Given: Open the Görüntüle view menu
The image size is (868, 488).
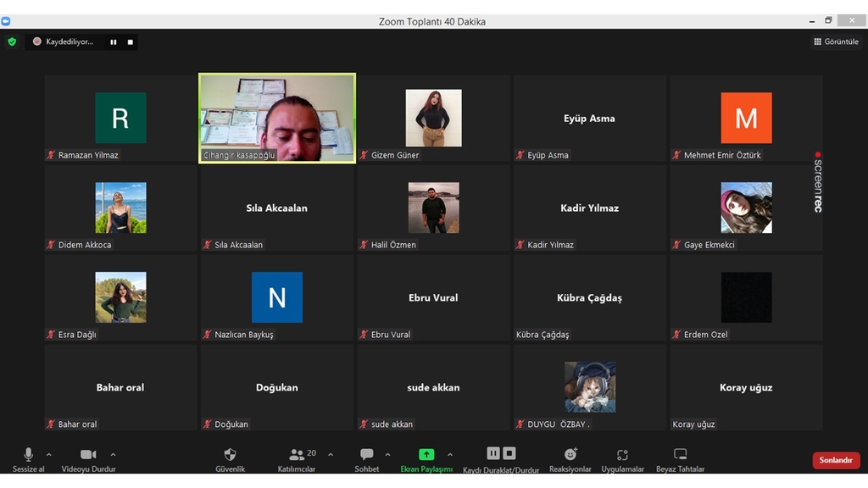Looking at the screenshot, I should [836, 42].
